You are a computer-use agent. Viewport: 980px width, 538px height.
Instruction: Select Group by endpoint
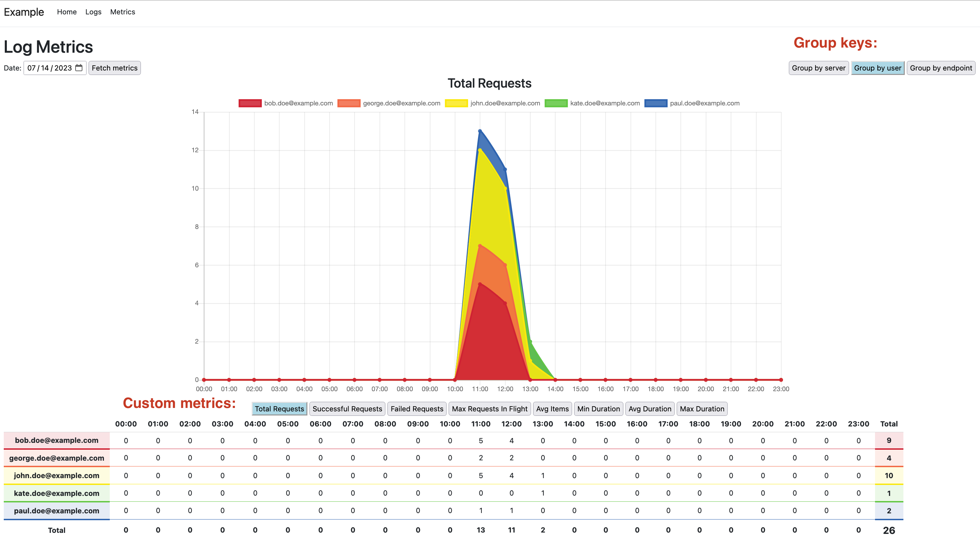(940, 68)
